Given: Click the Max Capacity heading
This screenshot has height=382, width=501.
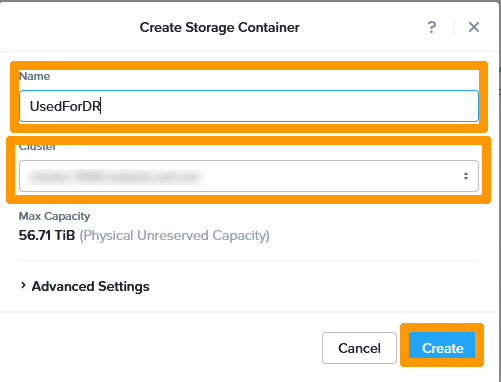Looking at the screenshot, I should click(x=54, y=216).
